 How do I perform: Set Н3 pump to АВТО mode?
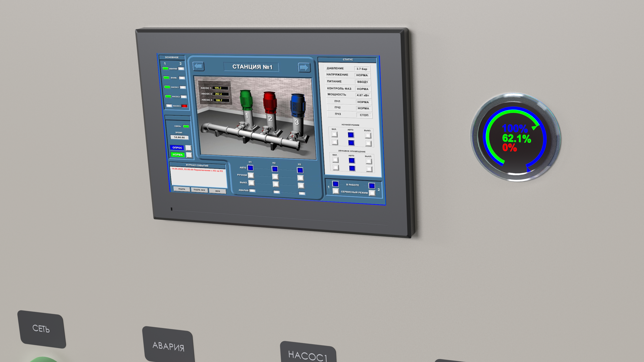(x=300, y=170)
